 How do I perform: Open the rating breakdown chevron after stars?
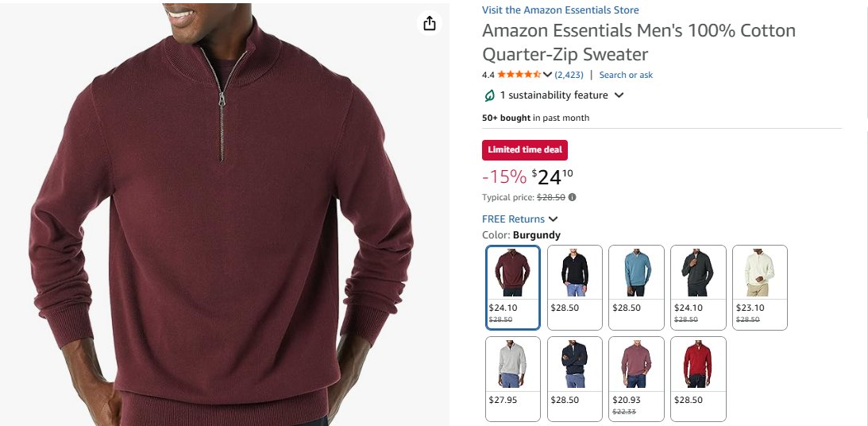(x=547, y=75)
